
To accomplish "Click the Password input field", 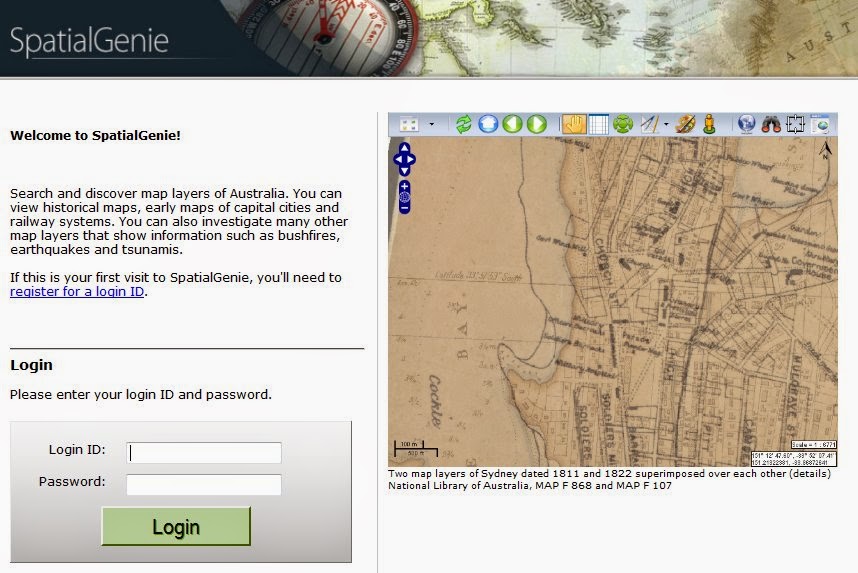I will point(204,485).
